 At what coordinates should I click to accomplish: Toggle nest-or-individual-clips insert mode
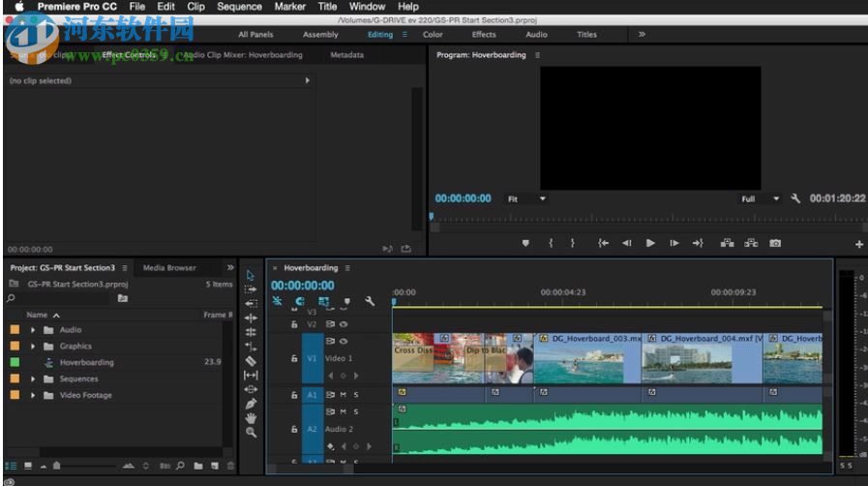coord(277,301)
